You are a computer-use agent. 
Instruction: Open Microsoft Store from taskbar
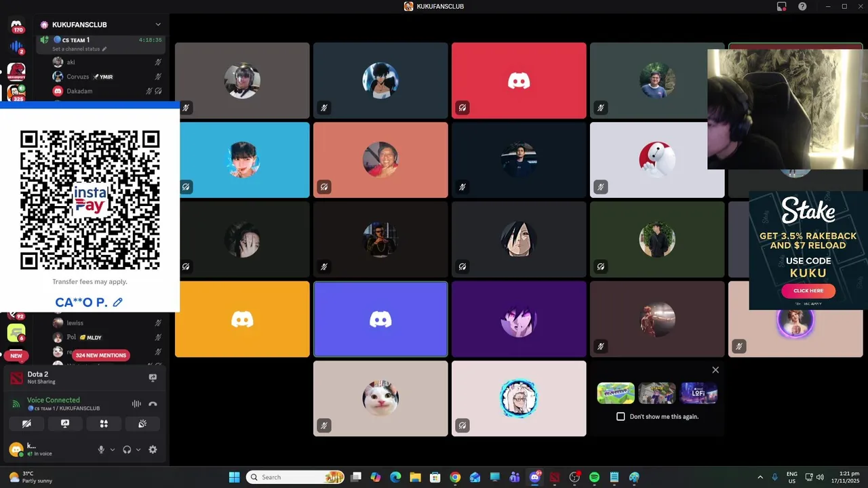[435, 477]
